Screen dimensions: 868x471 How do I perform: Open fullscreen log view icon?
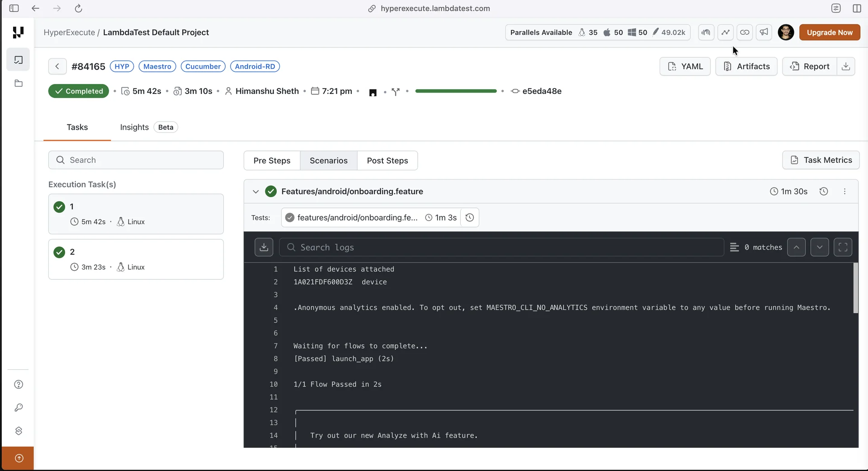(843, 247)
